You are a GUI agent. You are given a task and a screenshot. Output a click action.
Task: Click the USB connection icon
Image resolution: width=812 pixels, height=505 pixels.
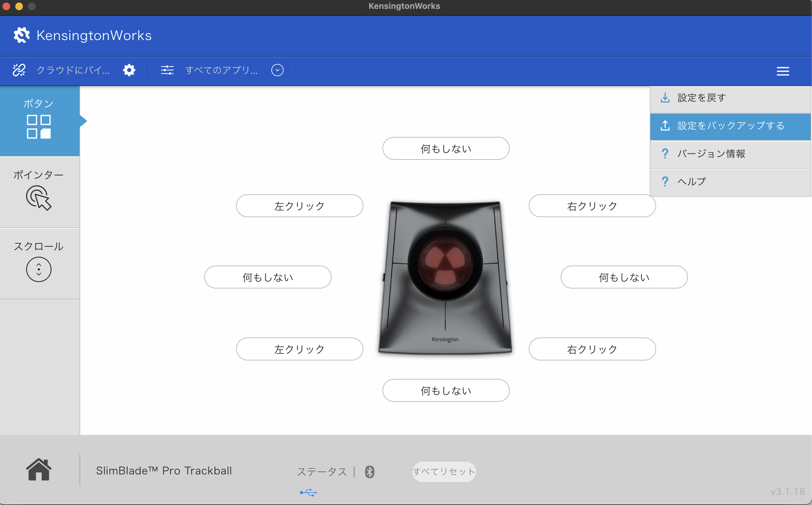[x=308, y=492]
